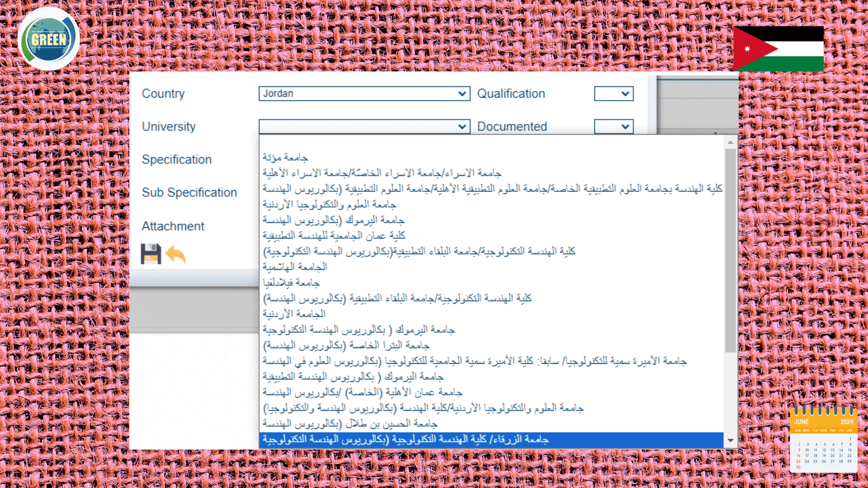This screenshot has width=868, height=488.
Task: Choose جامعة البترا الخاصة entry
Action: coord(346,345)
